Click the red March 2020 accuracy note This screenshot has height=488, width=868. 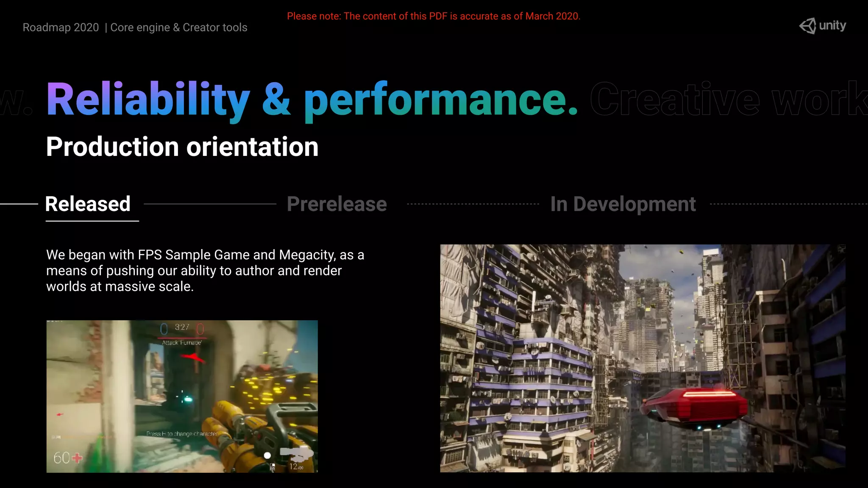[x=434, y=16]
